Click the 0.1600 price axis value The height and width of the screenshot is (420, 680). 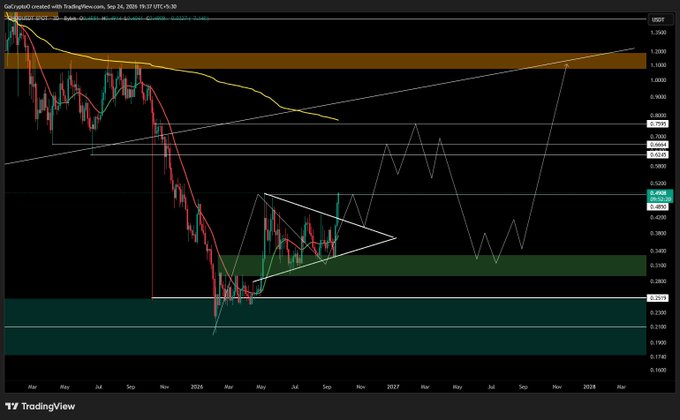(x=658, y=370)
